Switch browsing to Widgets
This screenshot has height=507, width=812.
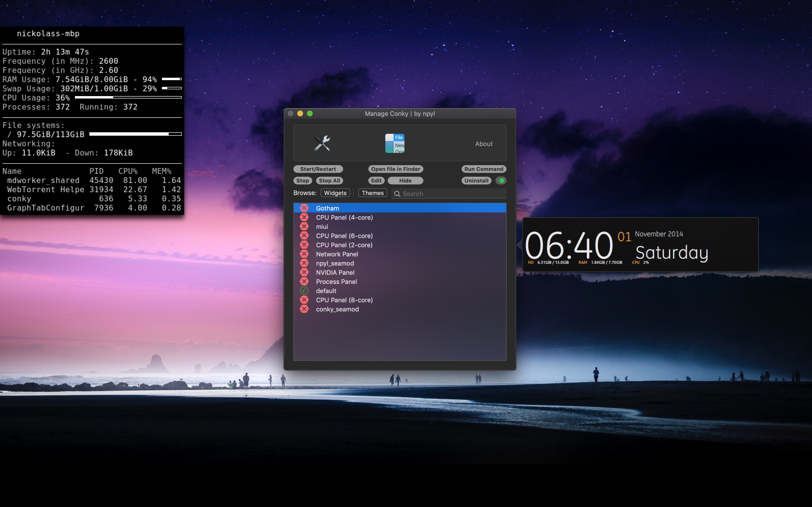pos(335,193)
